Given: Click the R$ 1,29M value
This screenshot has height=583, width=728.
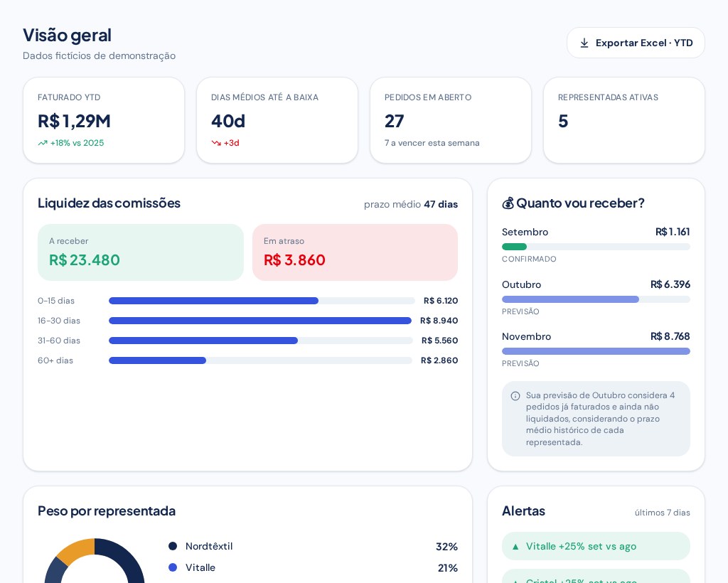Looking at the screenshot, I should pyautogui.click(x=74, y=121).
